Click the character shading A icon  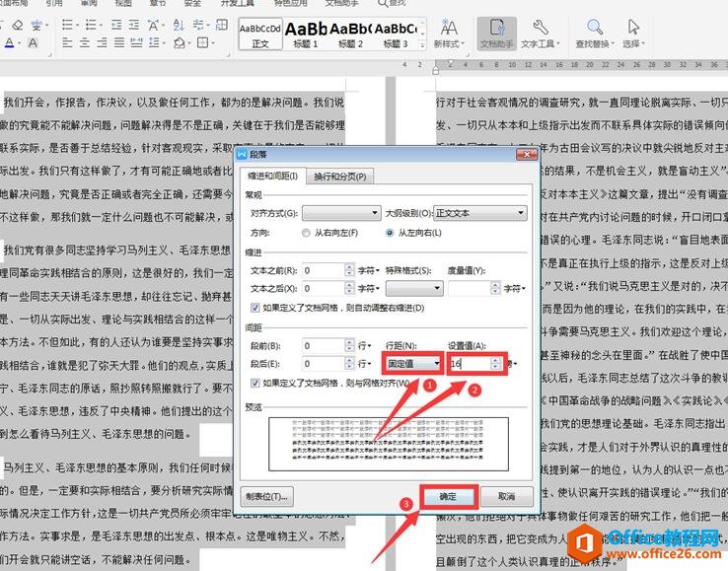tap(33, 43)
